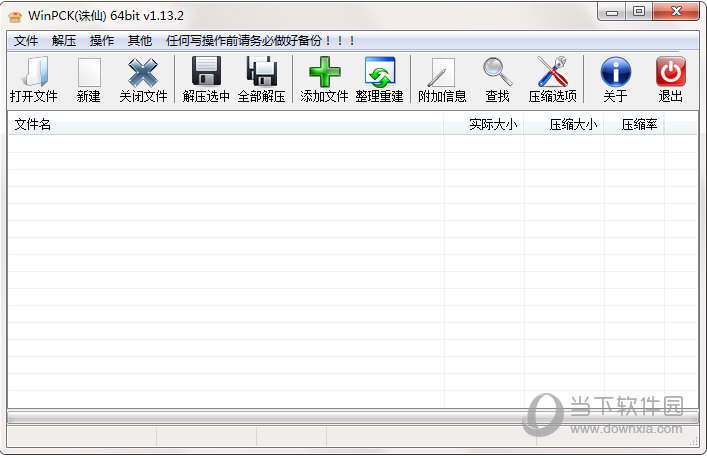Click the 查找 (Find) magnifier icon
Viewport: 707px width, 458px height.
498,72
